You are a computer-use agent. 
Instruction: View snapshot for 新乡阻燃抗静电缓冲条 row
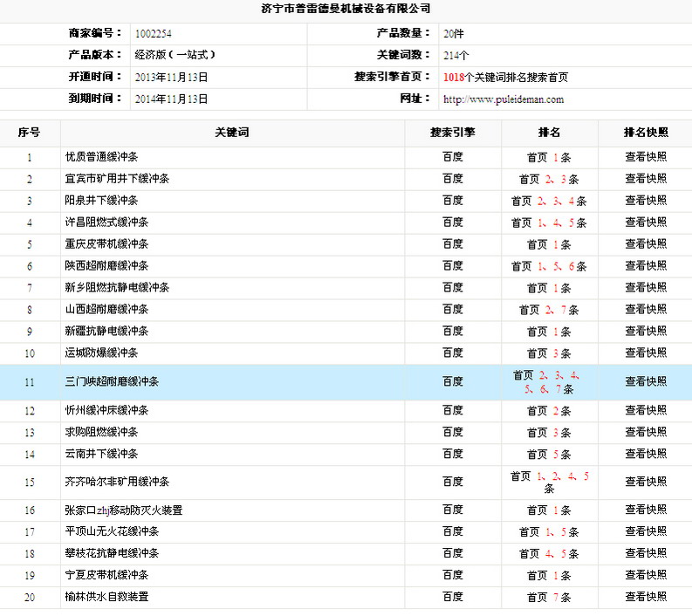click(x=646, y=288)
